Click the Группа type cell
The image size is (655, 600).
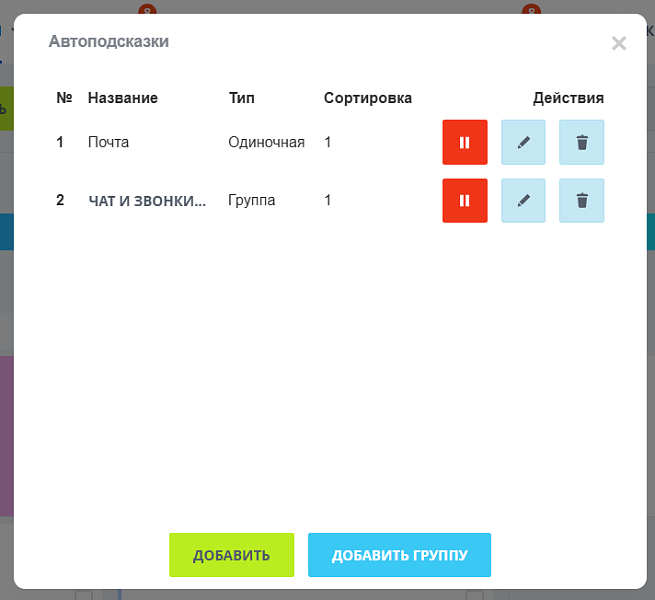[x=252, y=200]
